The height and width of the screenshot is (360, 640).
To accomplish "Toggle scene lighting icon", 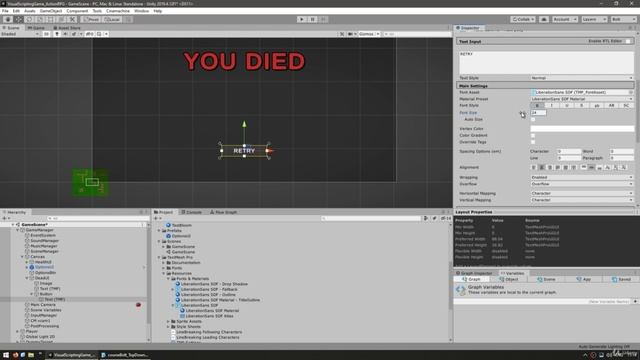I will [57, 34].
